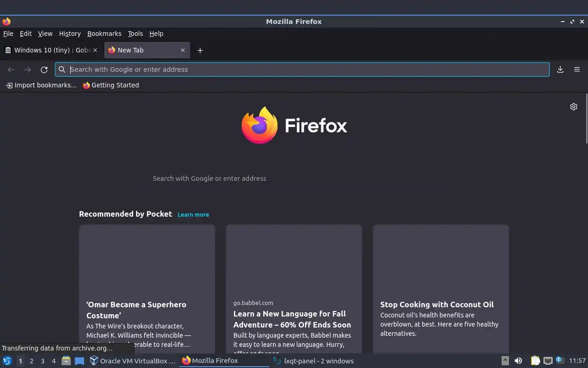The image size is (588, 368).
Task: Launch the file manager from the panel
Action: click(x=66, y=361)
